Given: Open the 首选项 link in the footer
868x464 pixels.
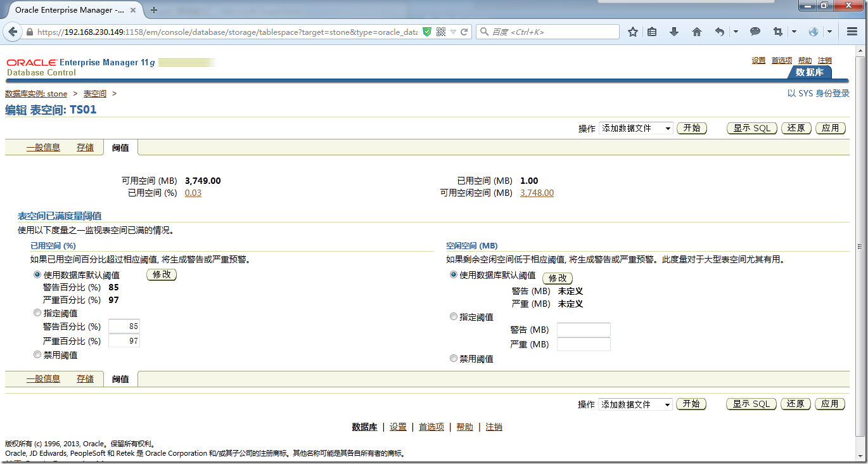Looking at the screenshot, I should tap(431, 427).
